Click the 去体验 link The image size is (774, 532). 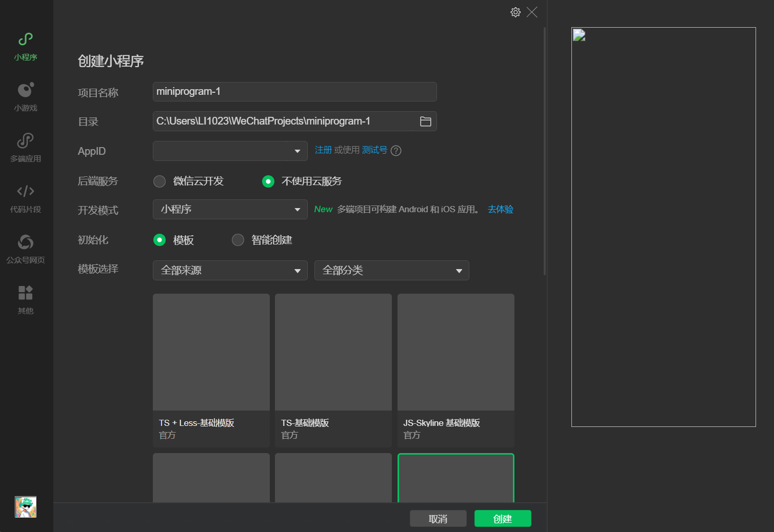[501, 209]
